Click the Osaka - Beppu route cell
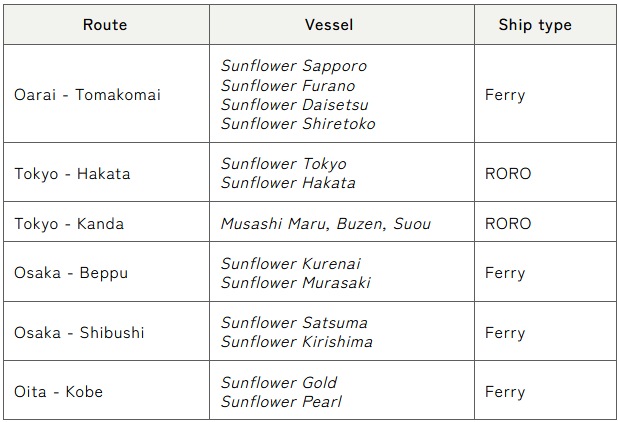This screenshot has width=619, height=422. point(71,273)
